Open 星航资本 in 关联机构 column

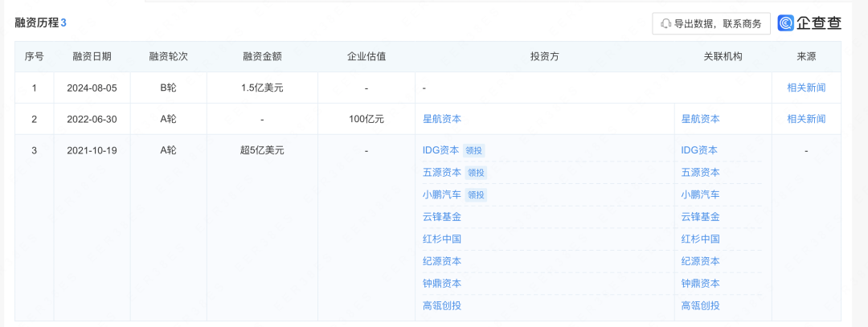(x=701, y=118)
